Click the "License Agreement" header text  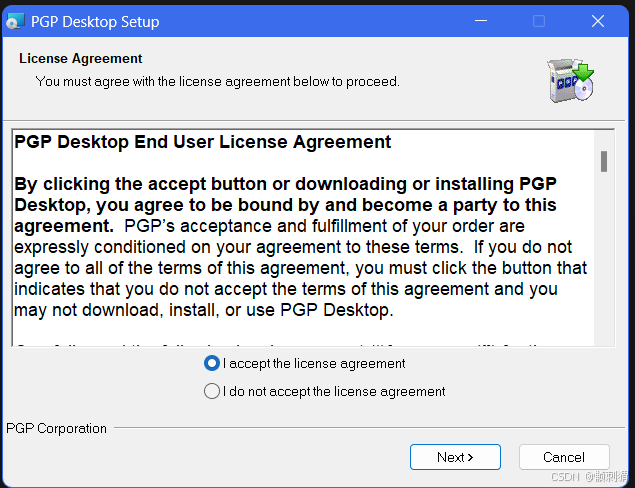pyautogui.click(x=81, y=58)
